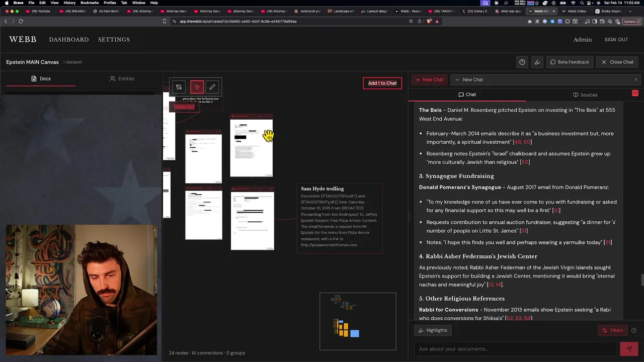Viewport: 644px width, 362px height.
Task: Click the address bar URL
Action: 238,21
